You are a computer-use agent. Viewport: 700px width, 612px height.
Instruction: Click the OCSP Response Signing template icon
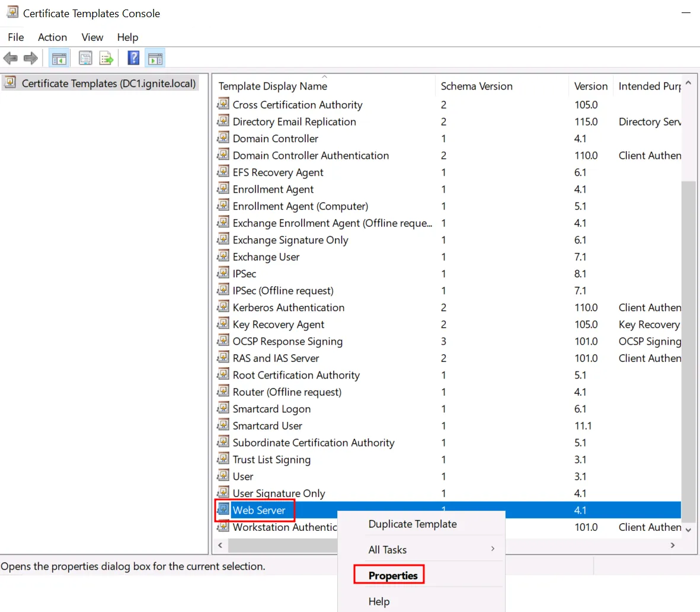pyautogui.click(x=223, y=341)
